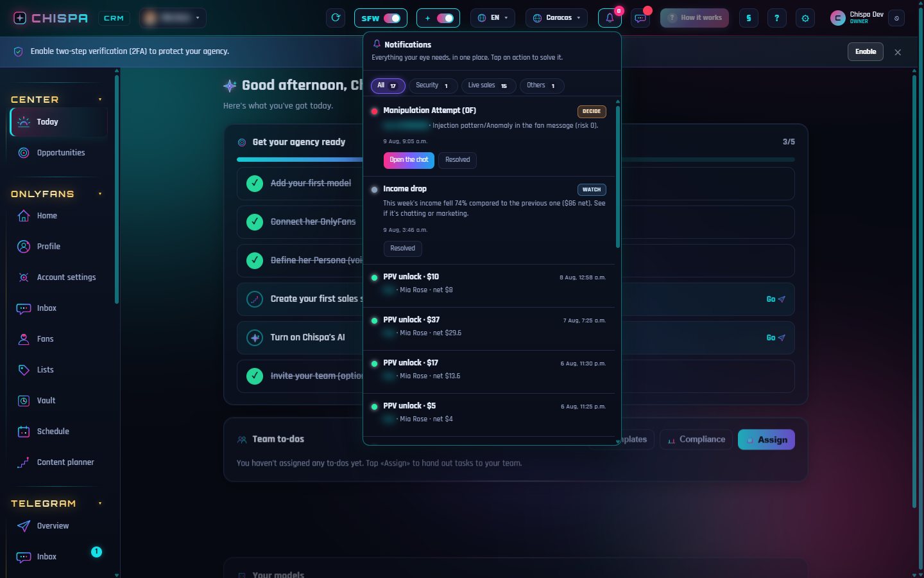Screen dimensions: 924x578
Task: Open the Caracas timezone dropdown
Action: point(557,18)
